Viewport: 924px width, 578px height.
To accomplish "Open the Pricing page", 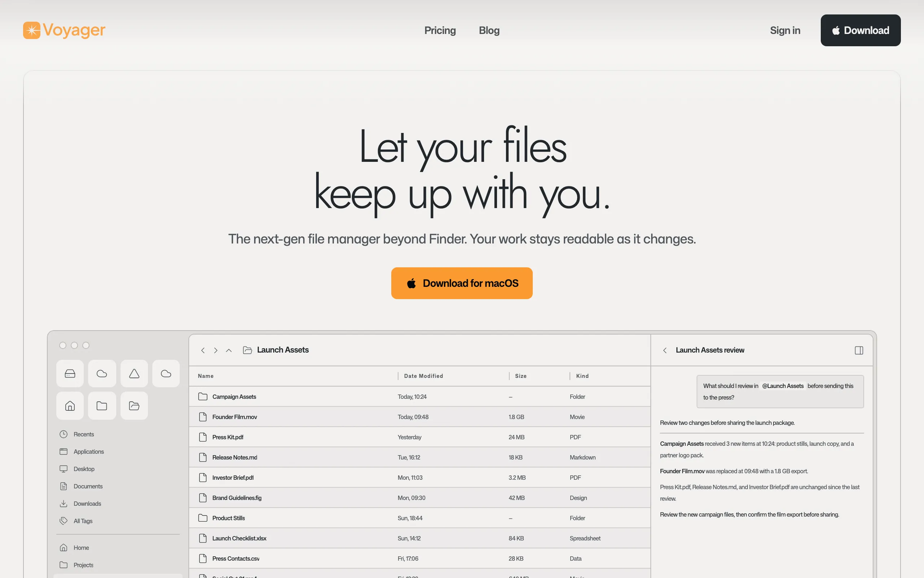I will point(440,30).
